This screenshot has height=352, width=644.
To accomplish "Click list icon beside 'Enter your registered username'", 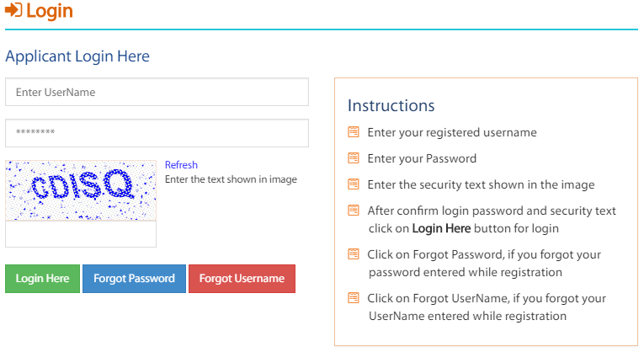I will [x=354, y=132].
